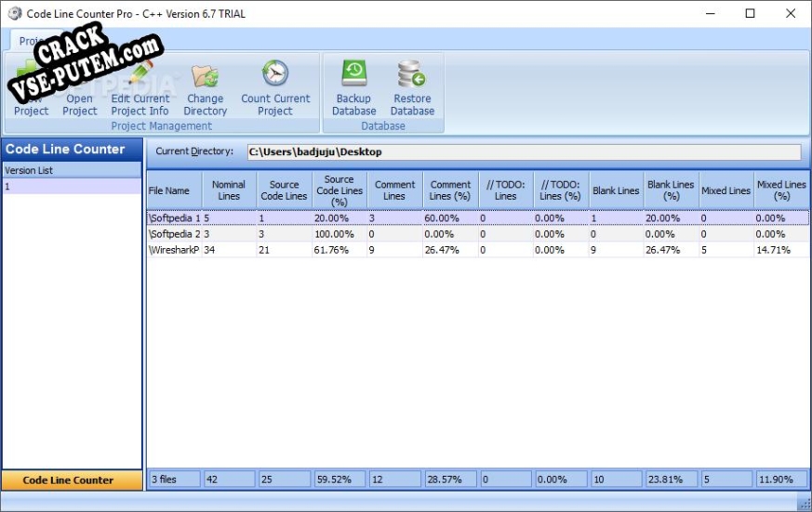The width and height of the screenshot is (812, 512).
Task: Click the 100.00% source code cell
Action: point(339,234)
